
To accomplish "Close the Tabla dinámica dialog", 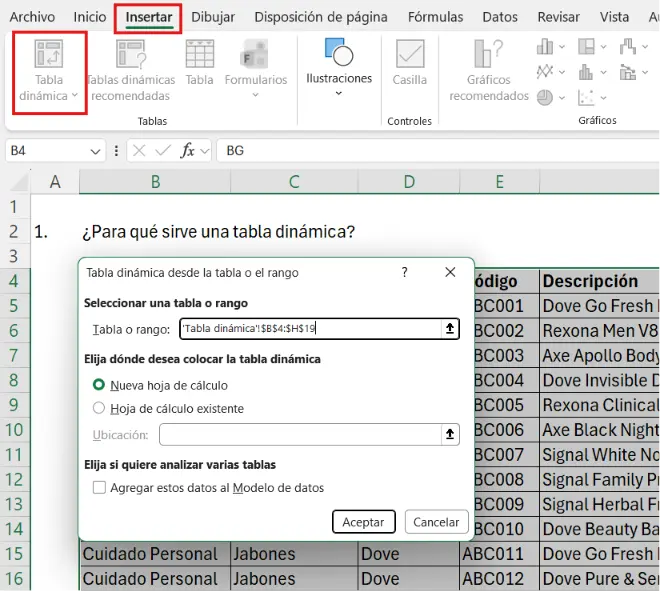I will pos(450,272).
